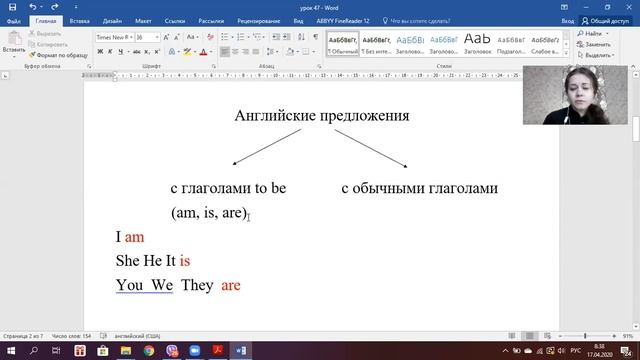Expand the bullets list dropdown
640x360 pixels.
(232, 37)
